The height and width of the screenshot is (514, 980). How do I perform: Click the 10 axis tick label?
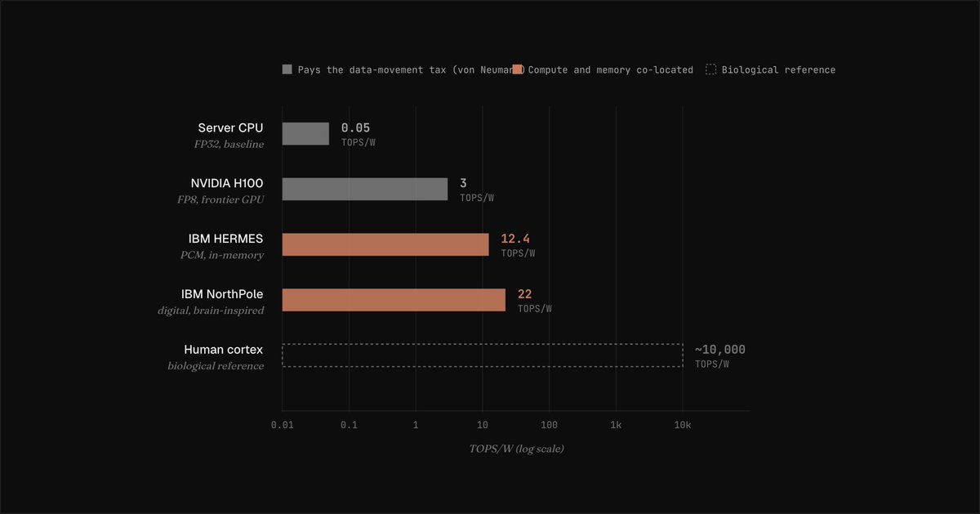click(483, 425)
